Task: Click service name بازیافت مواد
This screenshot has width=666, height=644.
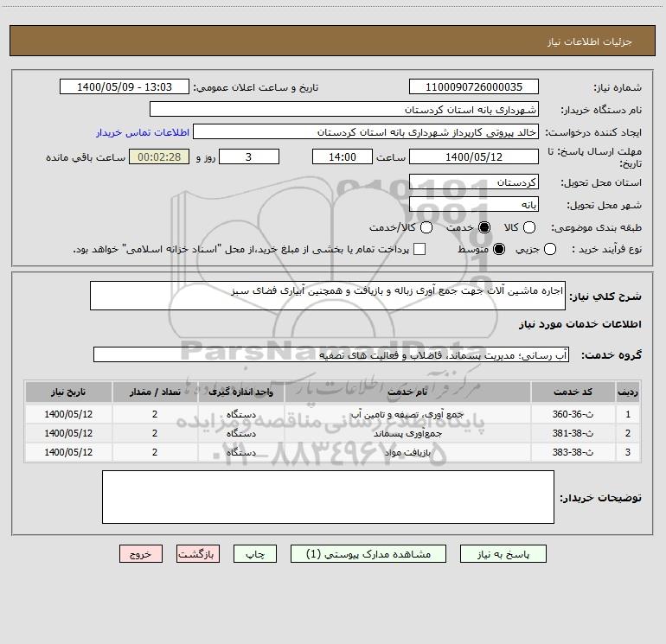Action: 407,453
